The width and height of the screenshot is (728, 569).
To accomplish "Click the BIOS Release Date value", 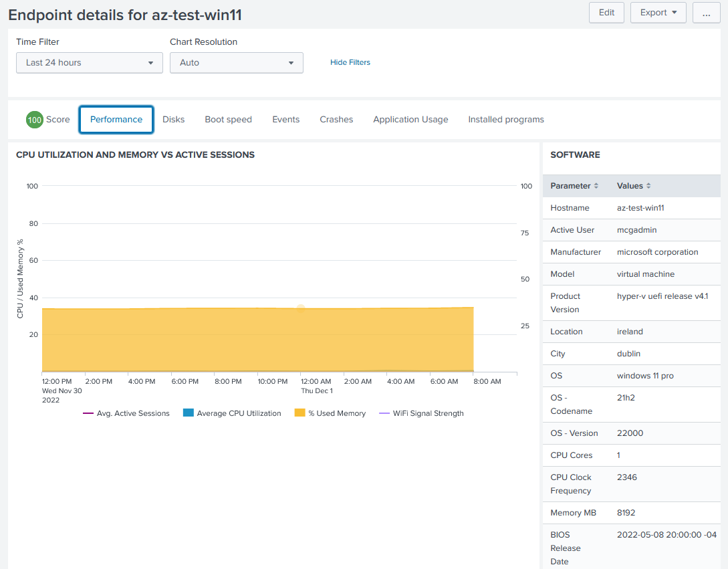I will pos(666,535).
